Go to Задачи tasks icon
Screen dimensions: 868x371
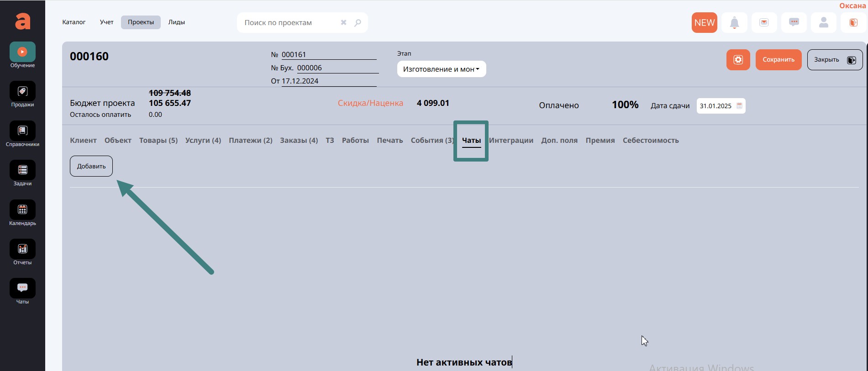coord(22,170)
